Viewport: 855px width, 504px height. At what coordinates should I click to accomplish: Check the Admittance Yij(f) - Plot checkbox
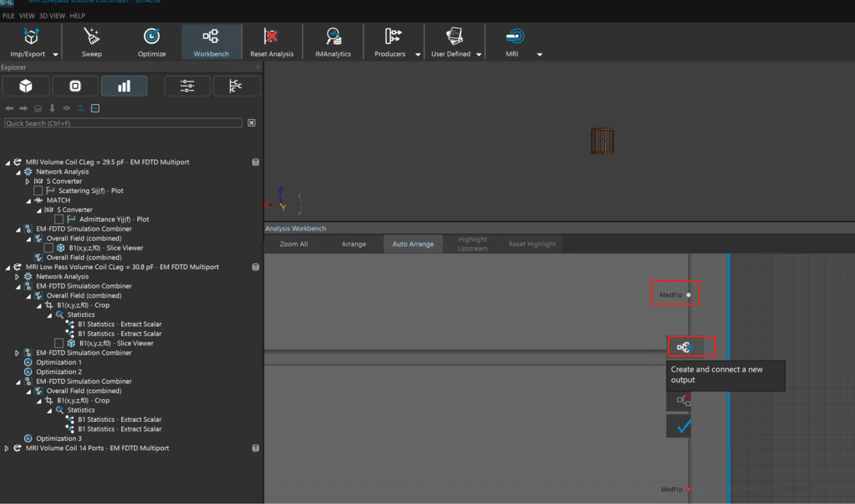point(59,219)
